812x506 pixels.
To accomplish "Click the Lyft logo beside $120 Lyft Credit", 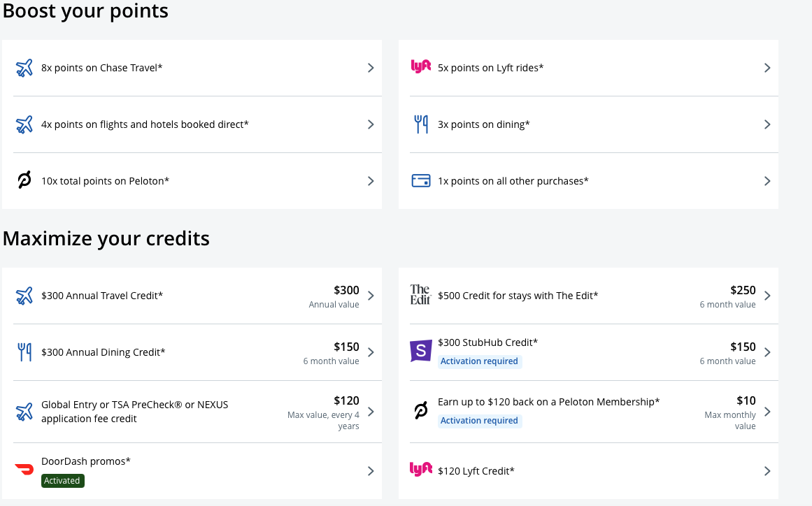I will [x=420, y=470].
